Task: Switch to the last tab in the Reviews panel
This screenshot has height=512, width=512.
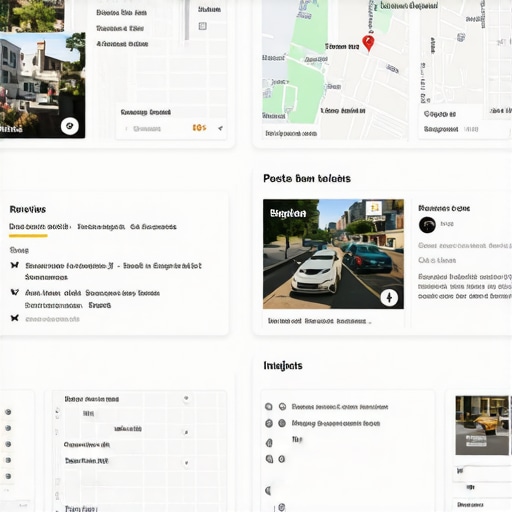Action: [x=153, y=227]
